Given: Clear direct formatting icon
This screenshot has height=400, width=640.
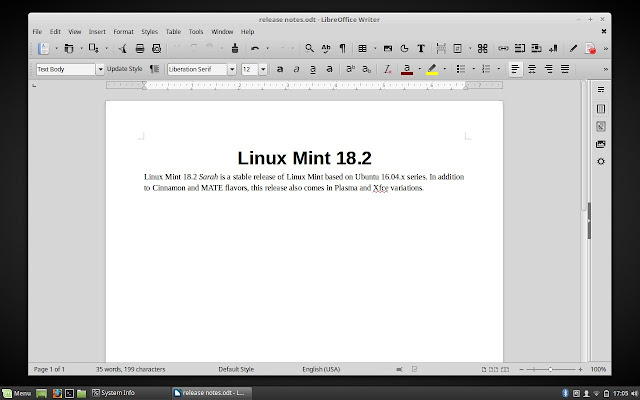Looking at the screenshot, I should pos(387,69).
